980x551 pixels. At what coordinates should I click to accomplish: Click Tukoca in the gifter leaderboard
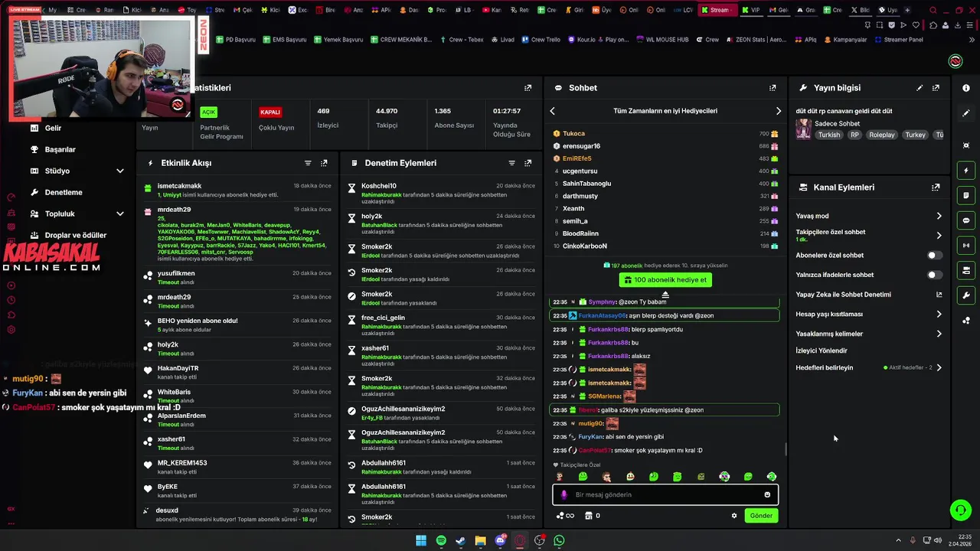[x=573, y=134]
